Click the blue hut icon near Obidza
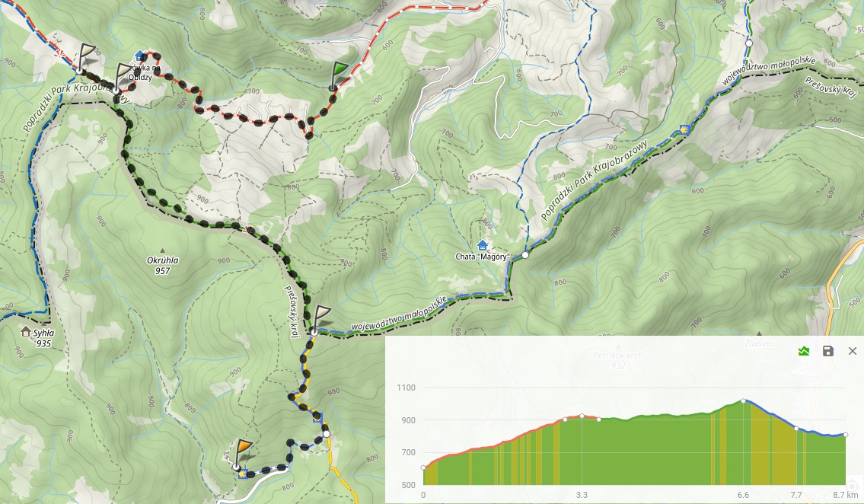Viewport: 864px width, 504px height. click(140, 56)
